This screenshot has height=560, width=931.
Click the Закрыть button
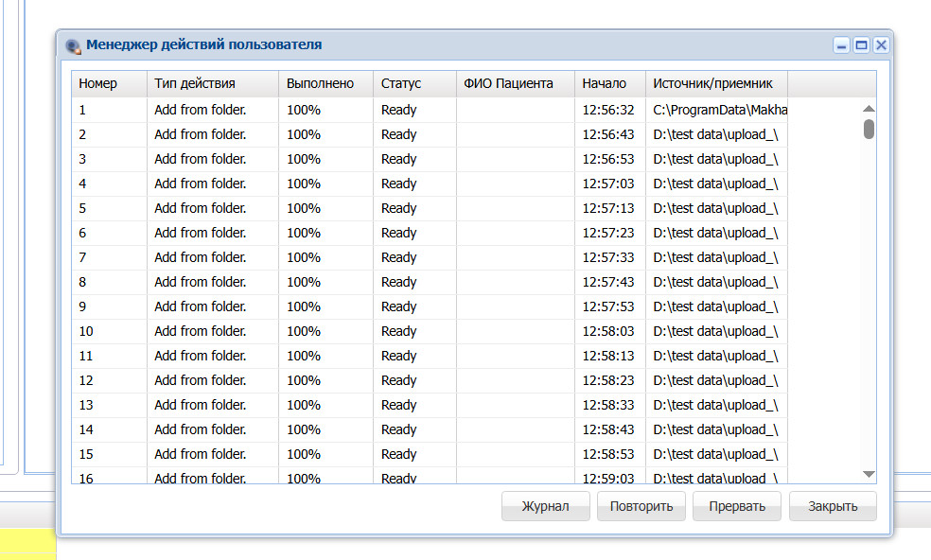point(833,506)
